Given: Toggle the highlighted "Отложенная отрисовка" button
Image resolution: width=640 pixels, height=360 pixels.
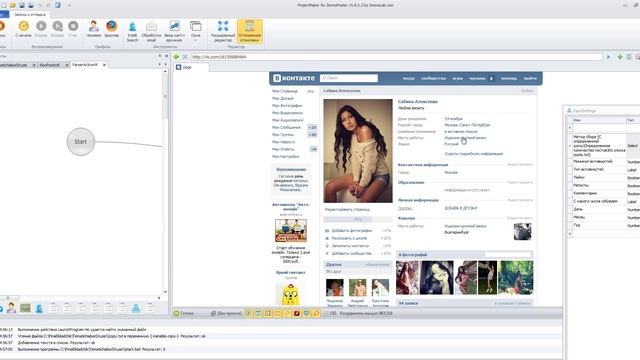Looking at the screenshot, I should 249,31.
